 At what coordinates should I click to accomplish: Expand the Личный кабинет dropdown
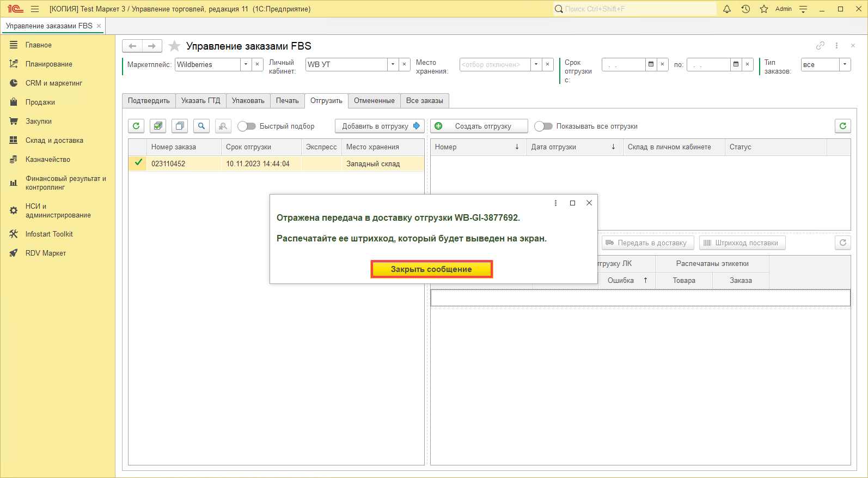pos(393,64)
